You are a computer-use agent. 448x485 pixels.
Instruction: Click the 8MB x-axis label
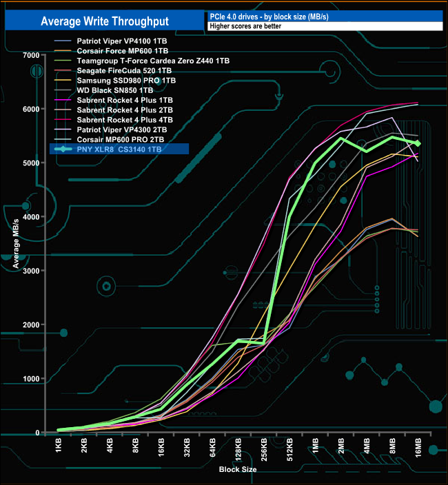[x=392, y=446]
